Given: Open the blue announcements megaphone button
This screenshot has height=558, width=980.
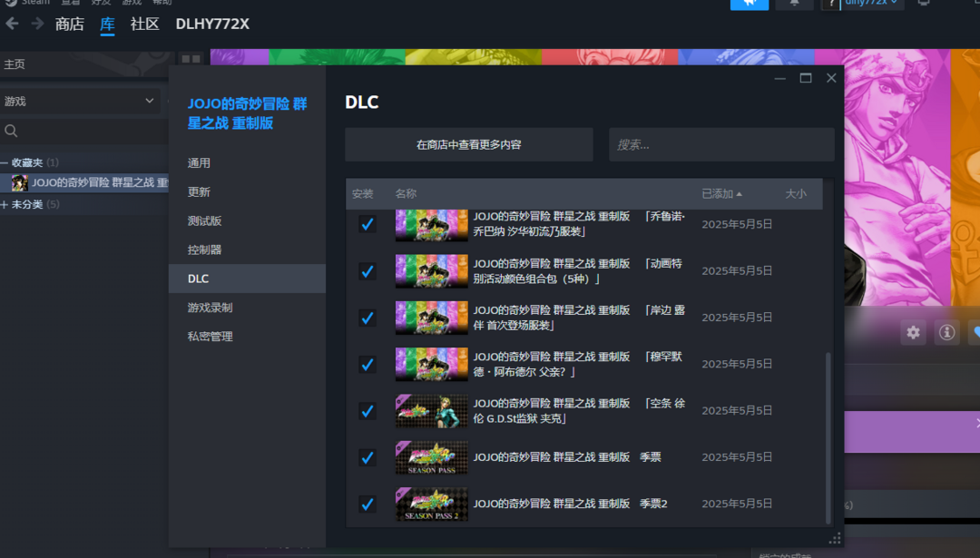Looking at the screenshot, I should click(x=750, y=5).
